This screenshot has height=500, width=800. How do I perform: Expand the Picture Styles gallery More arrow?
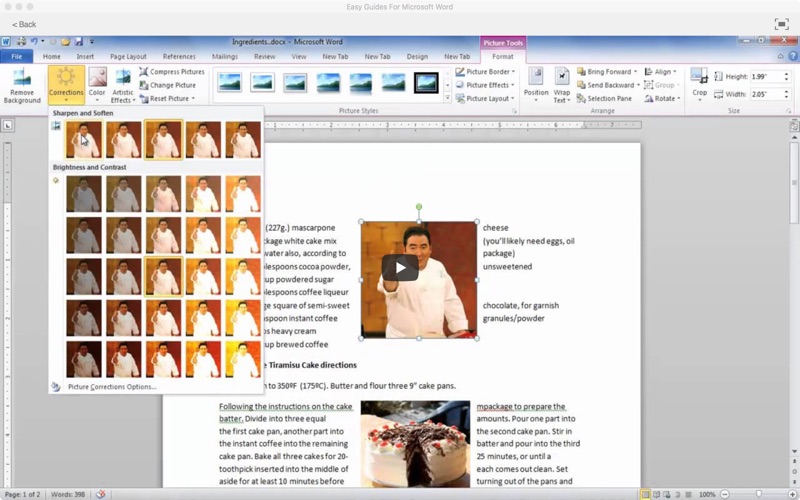(447, 98)
